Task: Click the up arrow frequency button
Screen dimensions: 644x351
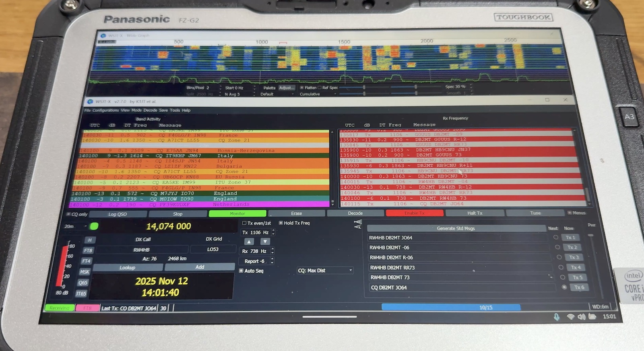Action: [249, 242]
